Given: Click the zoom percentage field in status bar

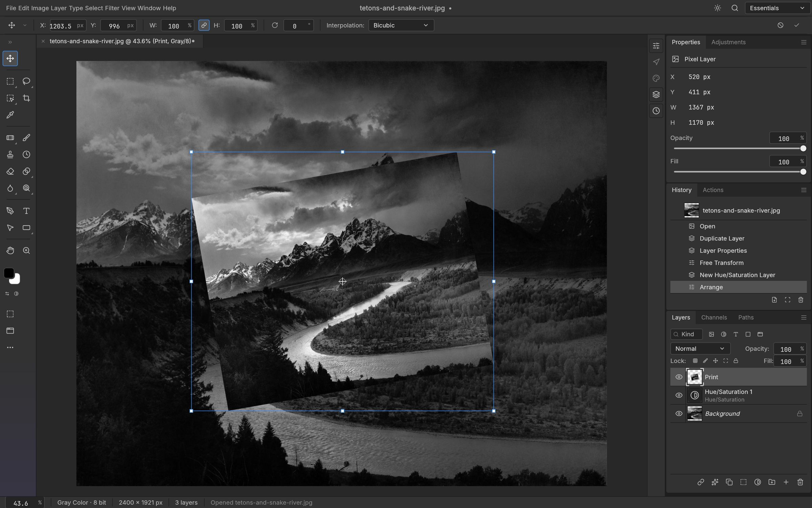Looking at the screenshot, I should [24, 503].
